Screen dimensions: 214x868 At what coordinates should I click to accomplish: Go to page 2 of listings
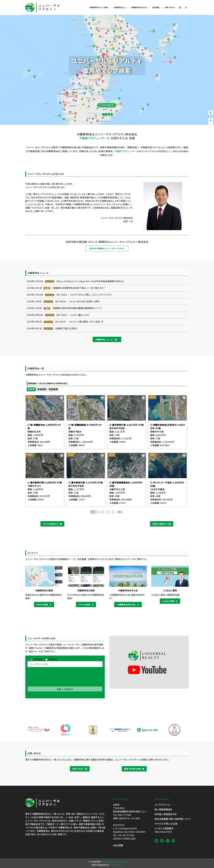[x=98, y=512]
